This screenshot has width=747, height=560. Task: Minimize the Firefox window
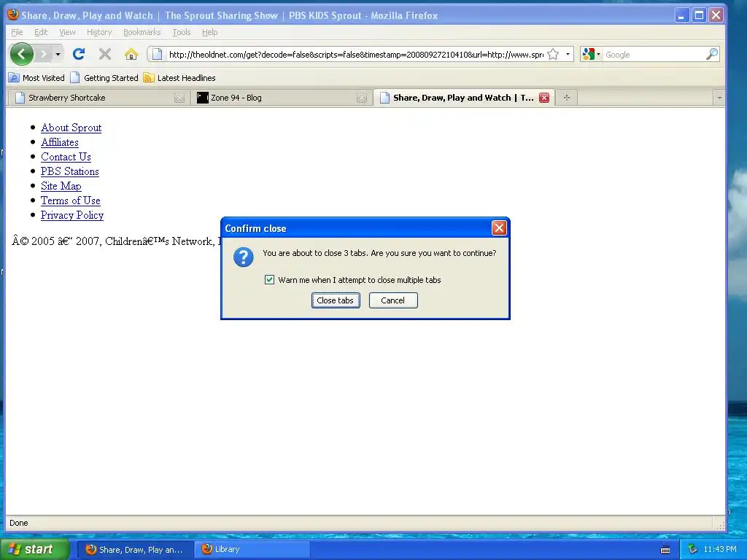point(682,15)
